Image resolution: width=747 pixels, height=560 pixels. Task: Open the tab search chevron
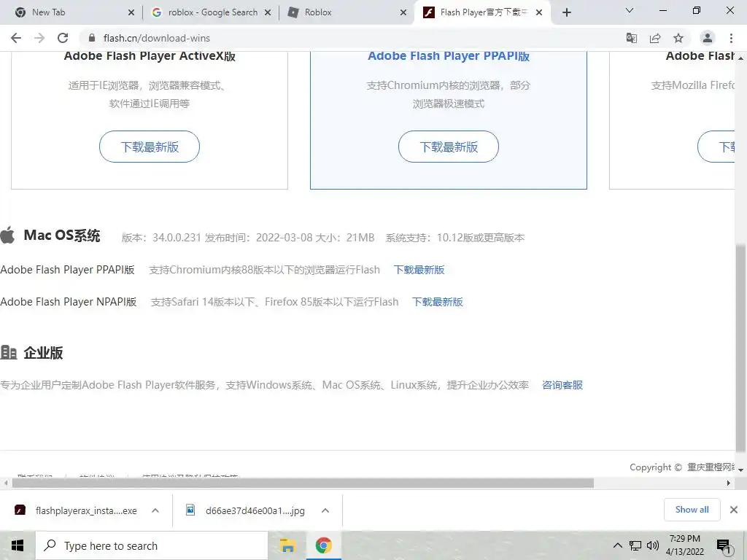pos(630,10)
